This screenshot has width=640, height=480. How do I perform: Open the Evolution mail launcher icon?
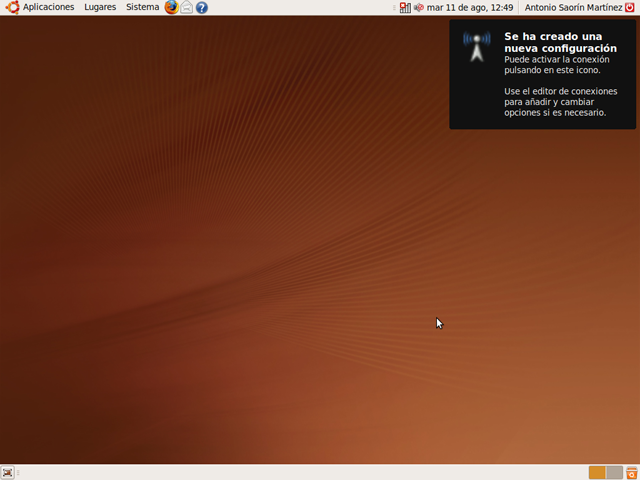[186, 7]
